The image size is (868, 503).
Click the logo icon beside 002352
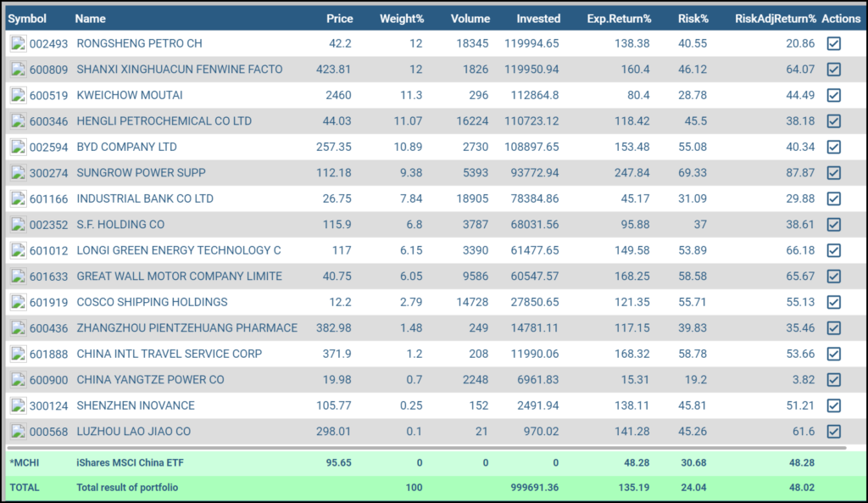click(18, 224)
